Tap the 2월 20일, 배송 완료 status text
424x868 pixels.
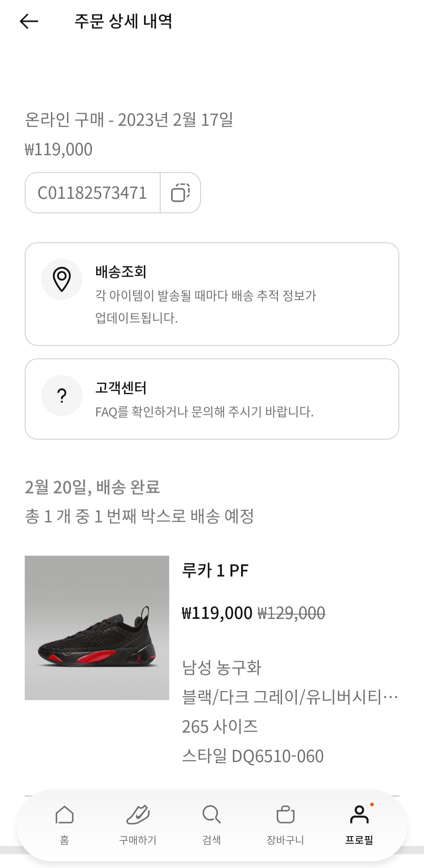point(92,487)
